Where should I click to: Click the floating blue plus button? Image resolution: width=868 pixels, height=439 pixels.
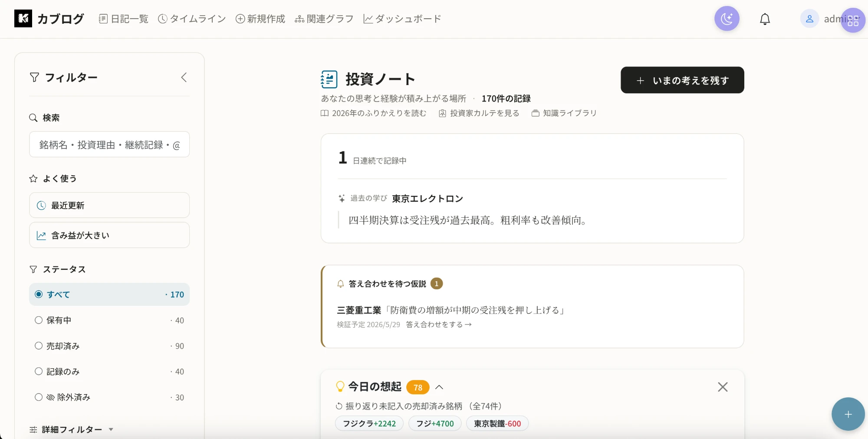pyautogui.click(x=848, y=414)
